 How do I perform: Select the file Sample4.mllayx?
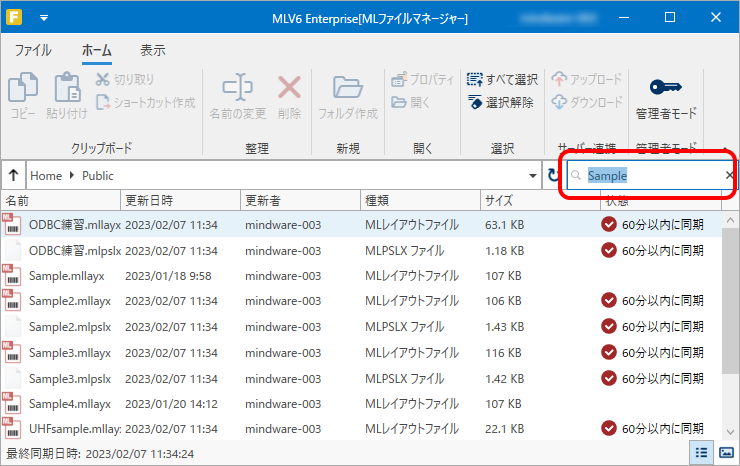361,404
